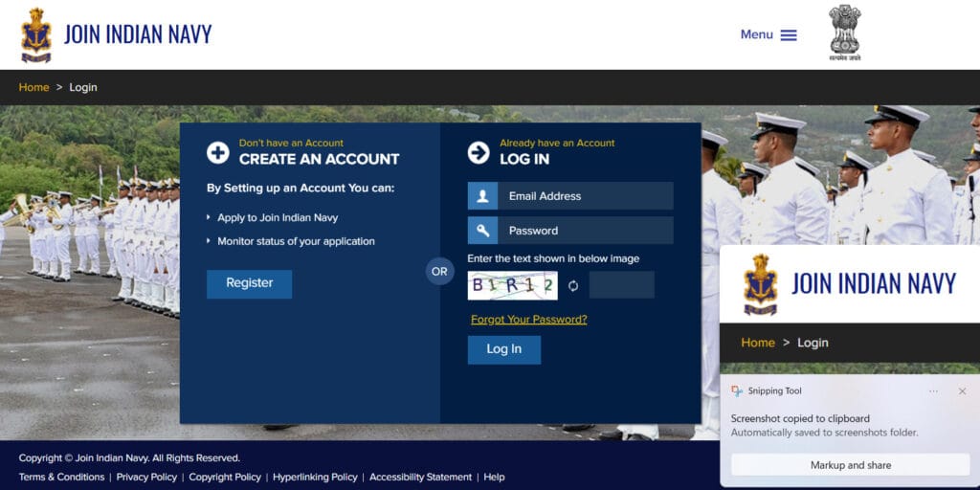Image resolution: width=980 pixels, height=490 pixels.
Task: Click 'Automatically saved to screenshots folder' text
Action: [x=824, y=433]
